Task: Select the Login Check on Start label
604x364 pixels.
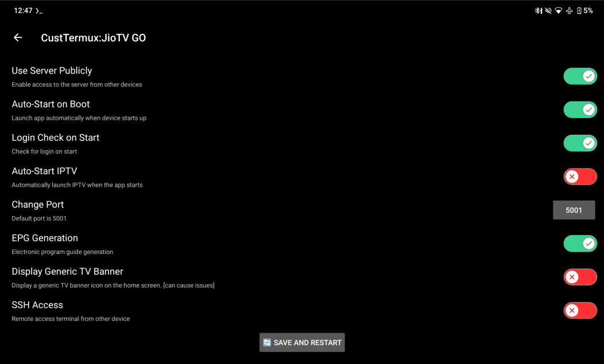Action: (x=56, y=138)
